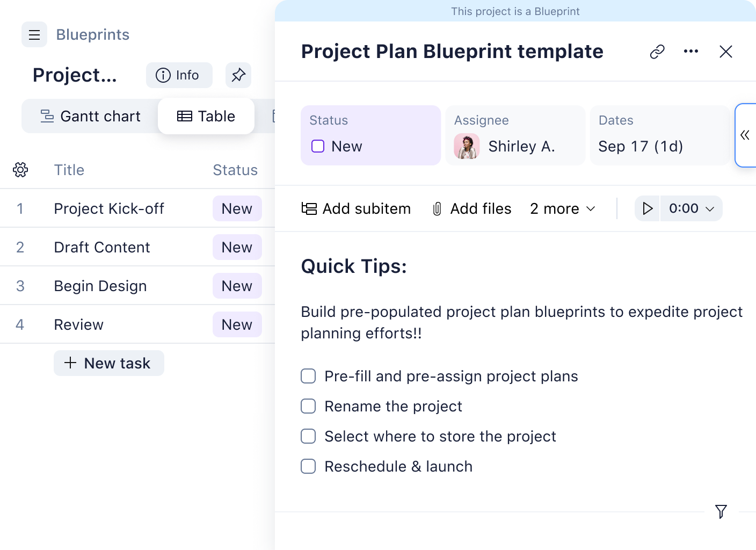Viewport: 756px width, 550px height.
Task: Open the hamburger menu next to Blueprints
Action: coord(34,34)
